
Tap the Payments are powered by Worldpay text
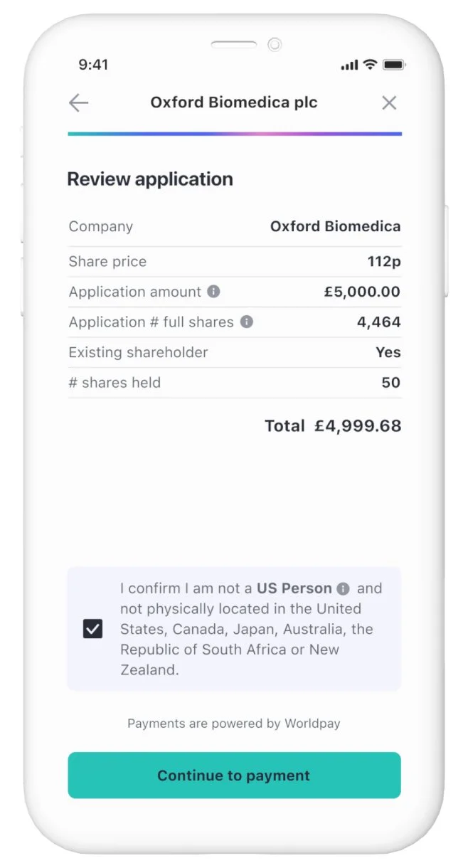click(x=234, y=724)
